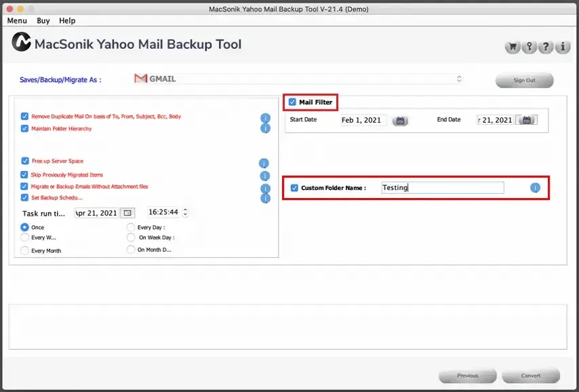This screenshot has height=392, width=579.
Task: Open the Saves/Backup/Migrate As GMAIL dropdown
Action: (298, 79)
